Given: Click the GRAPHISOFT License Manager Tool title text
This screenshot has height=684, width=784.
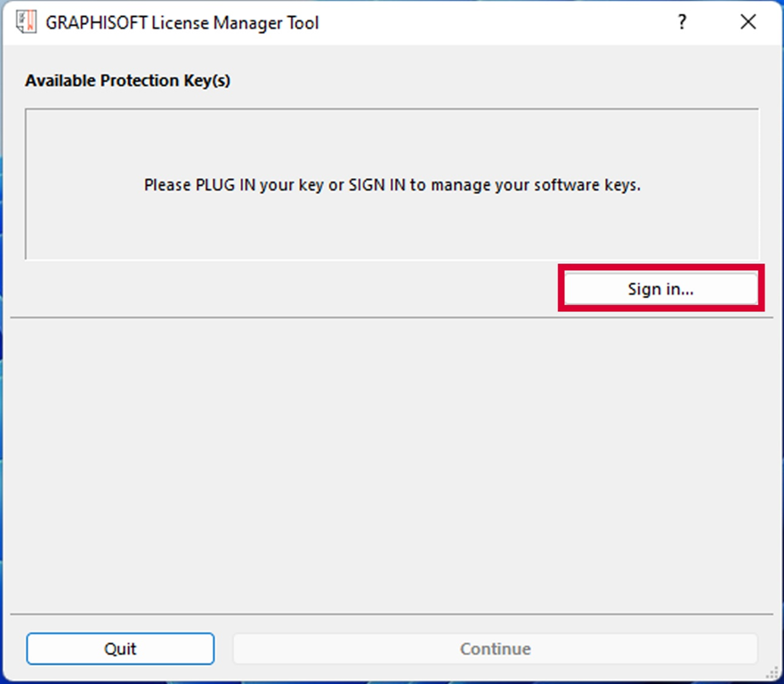Looking at the screenshot, I should 182,23.
